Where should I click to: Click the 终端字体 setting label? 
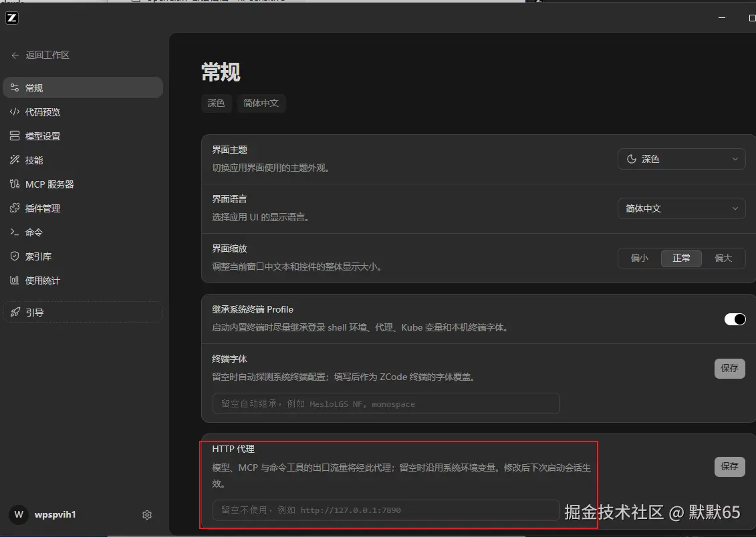(229, 359)
